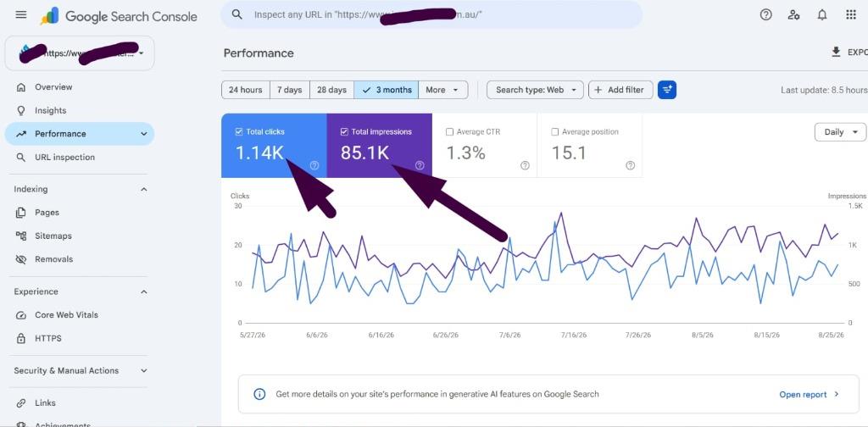Click the Sitemaps icon
This screenshot has height=427, width=868.
[21, 236]
